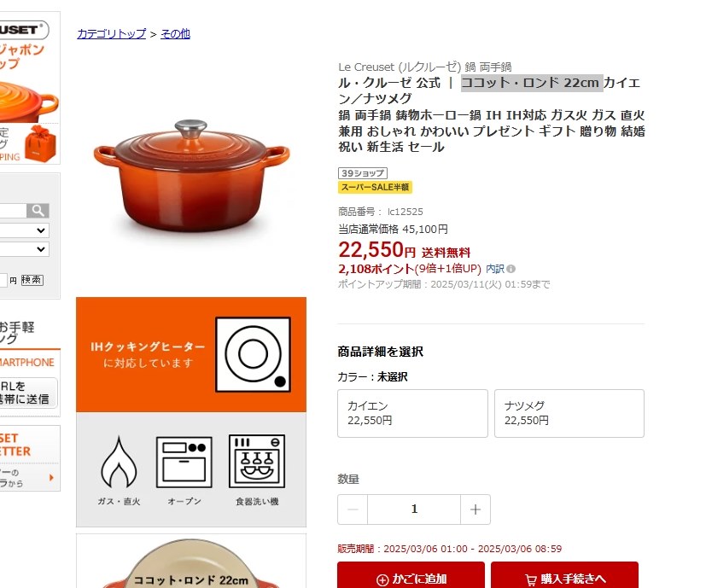Select the ナツメグ color option
The image size is (706, 588).
[569, 413]
